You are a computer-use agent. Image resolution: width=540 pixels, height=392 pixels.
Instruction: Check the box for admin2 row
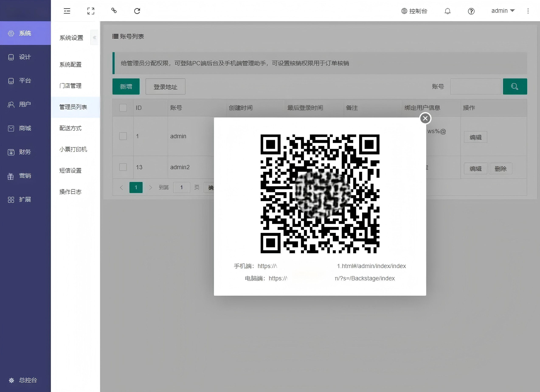(123, 167)
